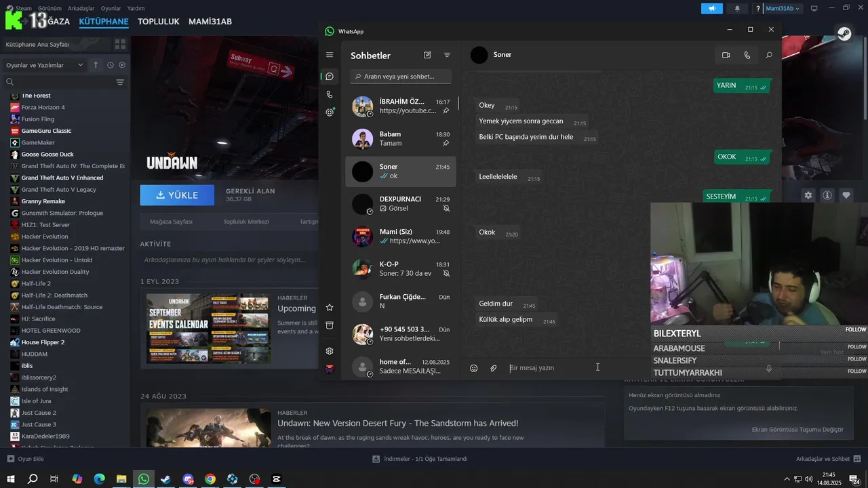The image size is (868, 488).
Task: Open the Mami31Ab account dropdown
Action: (x=783, y=9)
